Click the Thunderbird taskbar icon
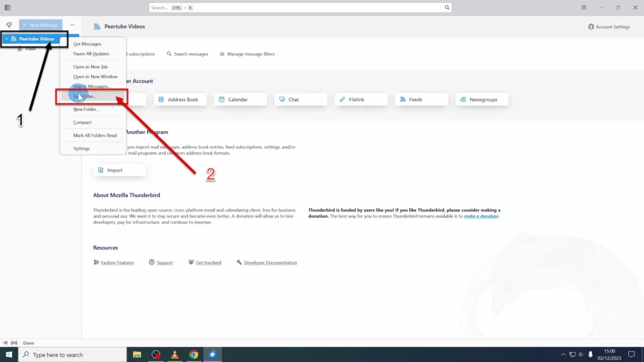Image resolution: width=644 pixels, height=362 pixels. pyautogui.click(x=213, y=354)
